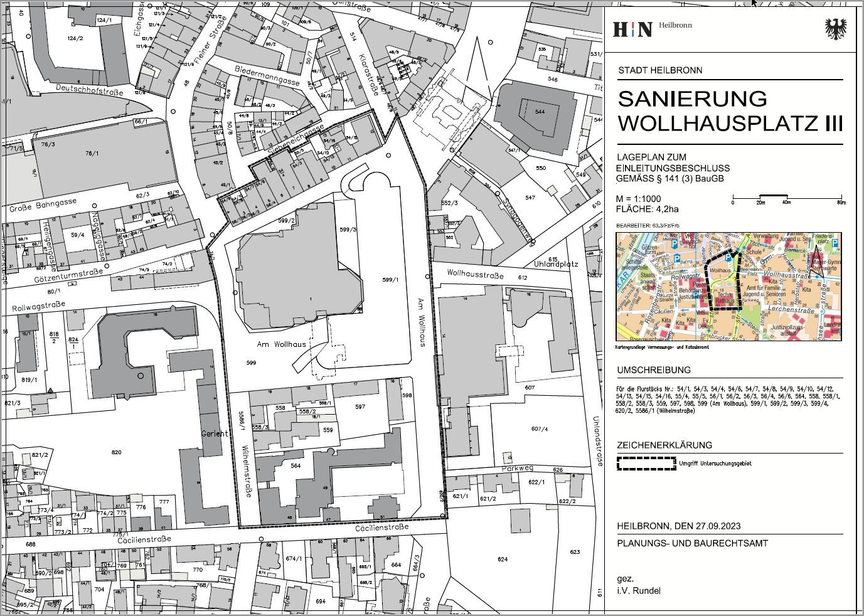This screenshot has width=864, height=616.
Task: Click parcel number 820
Action: (x=115, y=452)
